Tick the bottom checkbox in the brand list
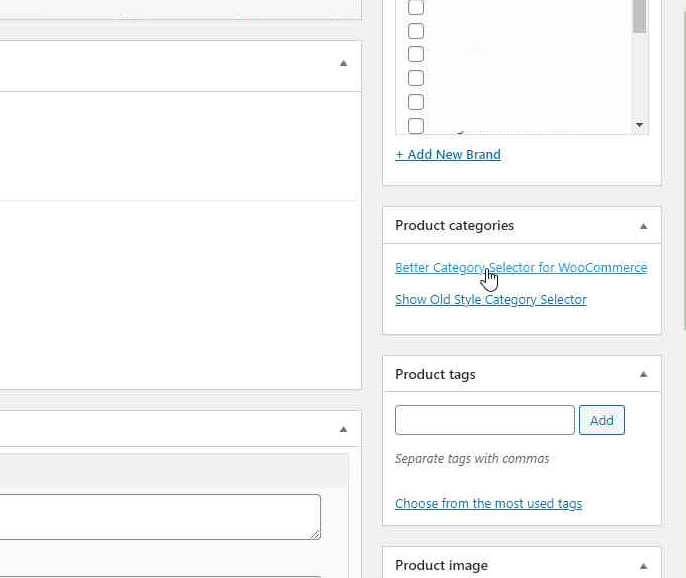The width and height of the screenshot is (686, 578). pos(416,126)
